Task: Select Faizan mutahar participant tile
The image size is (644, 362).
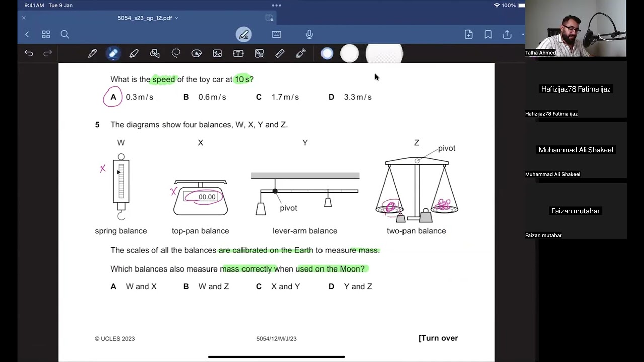Action: point(576,211)
